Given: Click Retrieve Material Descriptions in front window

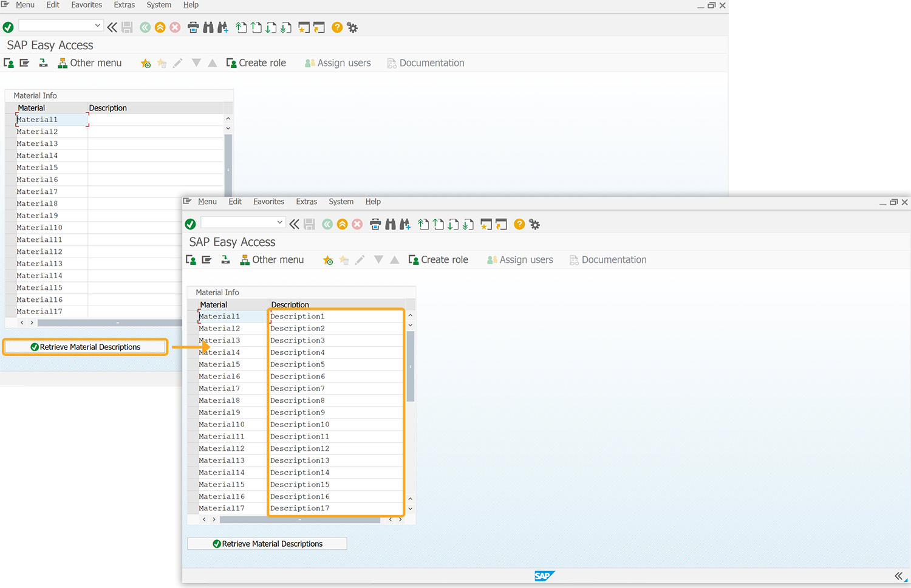Looking at the screenshot, I should coord(267,544).
